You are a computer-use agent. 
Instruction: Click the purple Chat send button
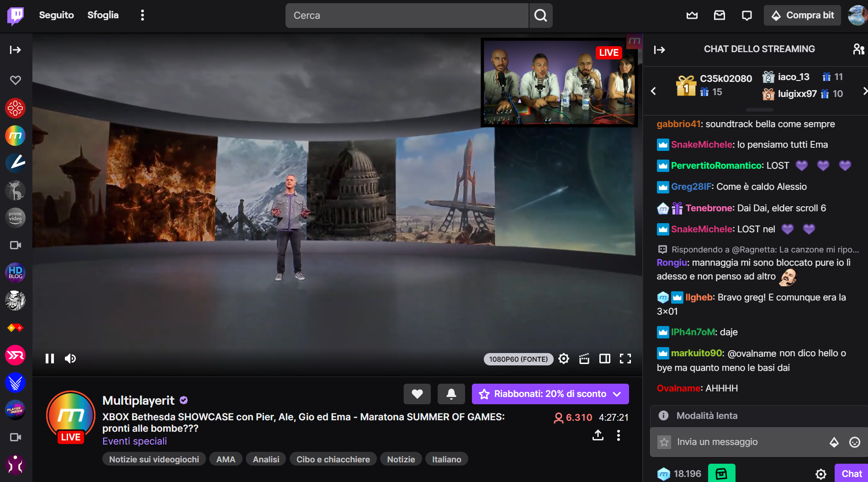(852, 474)
